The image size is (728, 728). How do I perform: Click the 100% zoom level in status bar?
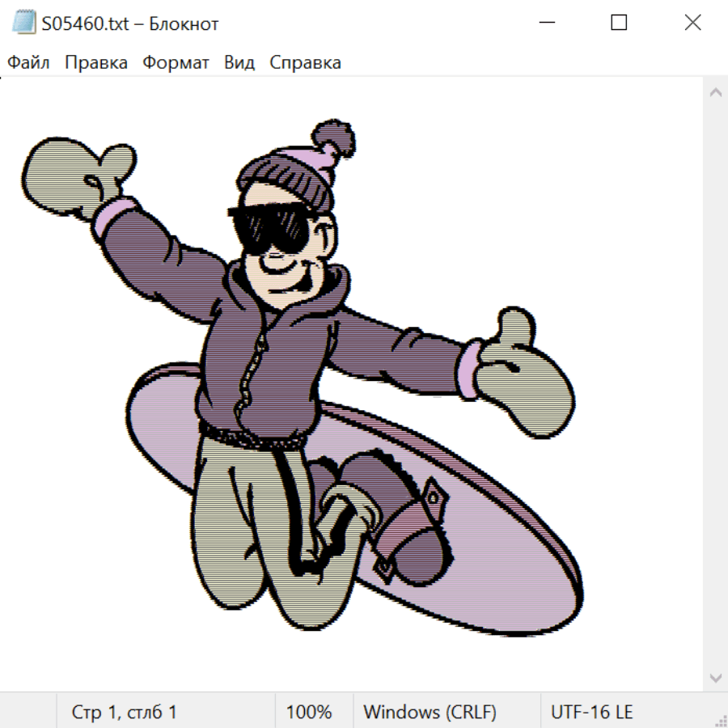pos(309,712)
